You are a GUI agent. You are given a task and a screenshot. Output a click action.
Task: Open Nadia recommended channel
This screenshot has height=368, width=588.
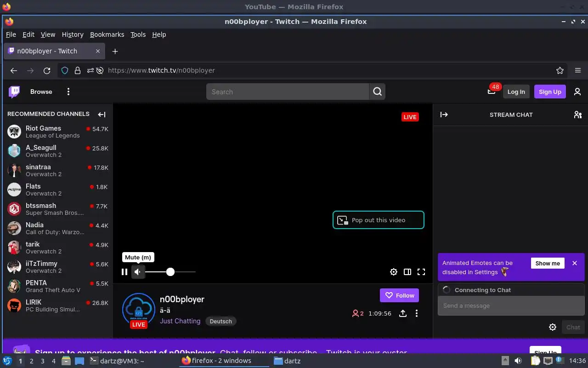tap(57, 228)
